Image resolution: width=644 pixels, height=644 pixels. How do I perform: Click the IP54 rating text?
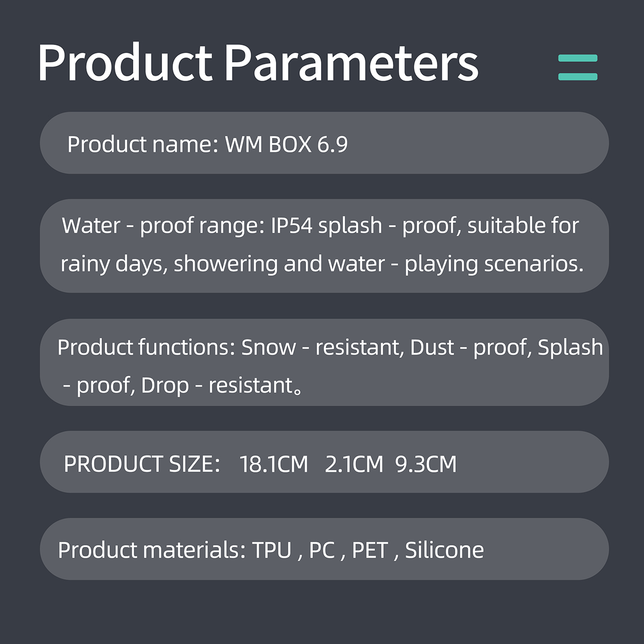(x=292, y=226)
